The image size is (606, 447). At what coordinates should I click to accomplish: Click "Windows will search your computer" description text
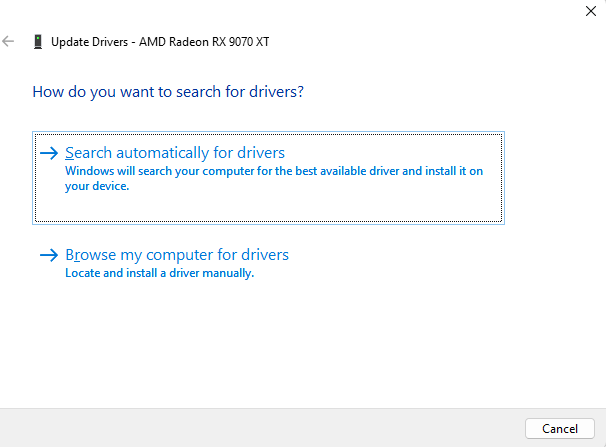tap(273, 171)
